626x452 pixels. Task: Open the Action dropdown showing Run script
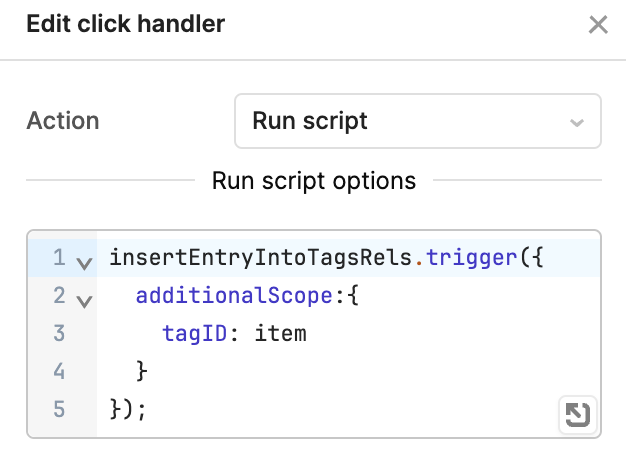pyautogui.click(x=418, y=121)
